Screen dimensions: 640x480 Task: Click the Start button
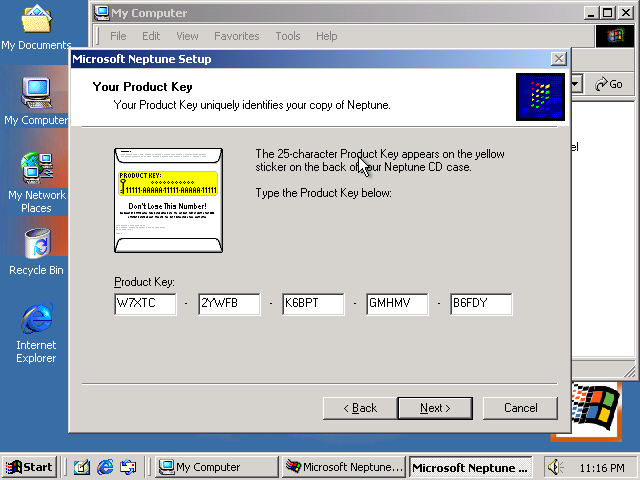click(29, 467)
